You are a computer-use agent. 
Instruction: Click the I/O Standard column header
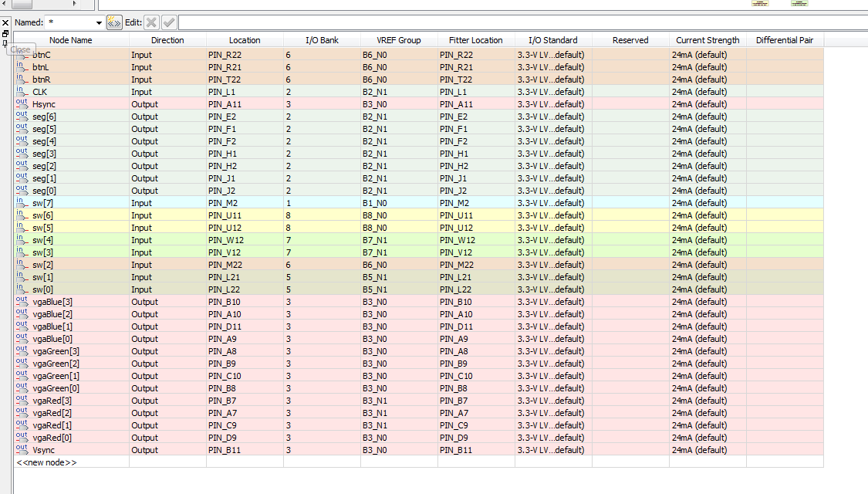point(553,40)
